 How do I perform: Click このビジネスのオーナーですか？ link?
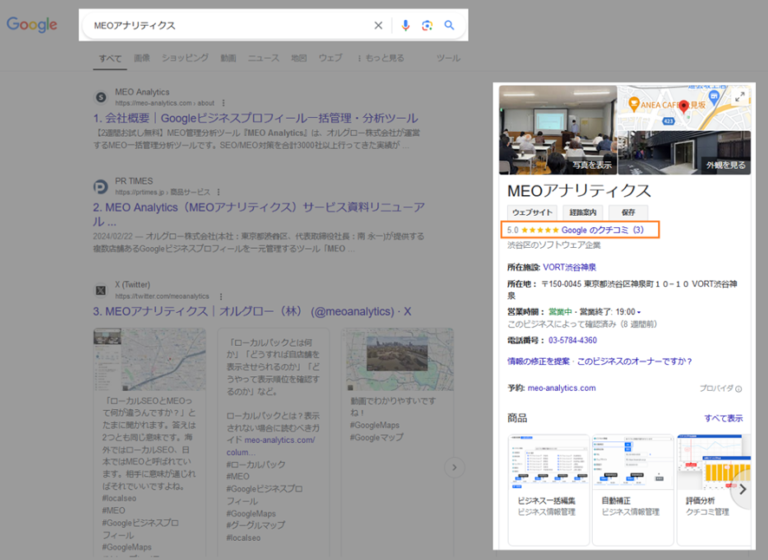click(x=634, y=361)
